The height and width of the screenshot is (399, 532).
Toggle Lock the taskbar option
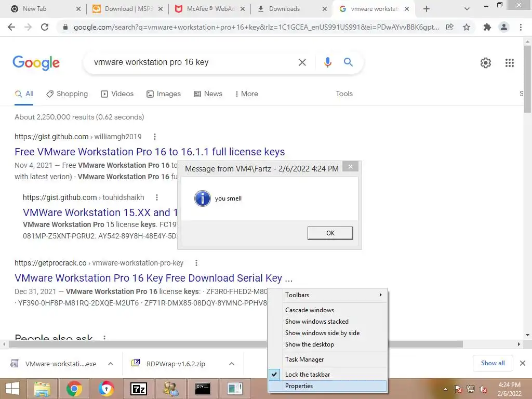point(328,375)
